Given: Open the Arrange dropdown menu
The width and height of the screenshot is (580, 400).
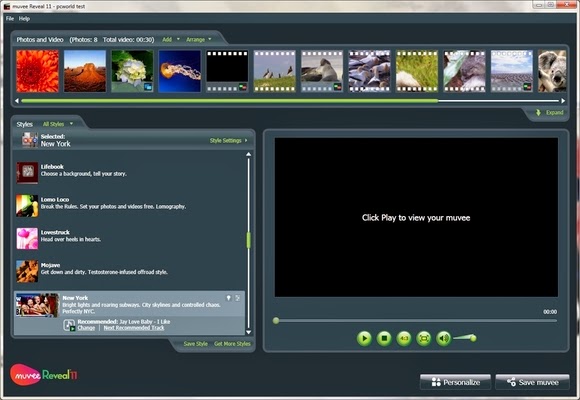Looking at the screenshot, I should tap(199, 40).
